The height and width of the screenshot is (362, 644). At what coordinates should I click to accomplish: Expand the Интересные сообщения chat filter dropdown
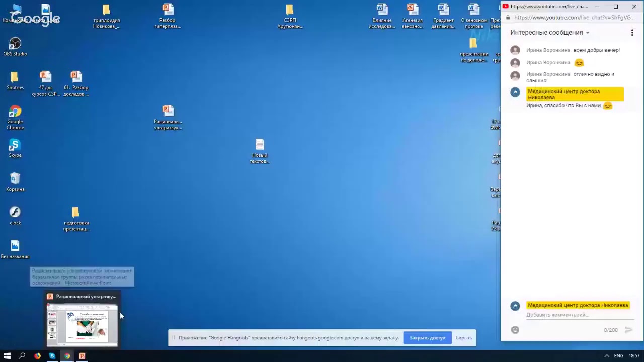coord(550,32)
